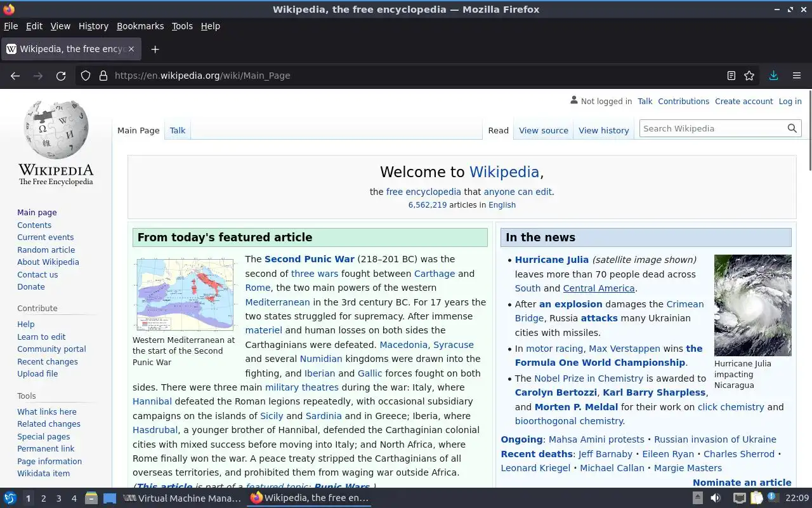Open a new tab with plus button
This screenshot has height=508, width=812.
pyautogui.click(x=155, y=49)
